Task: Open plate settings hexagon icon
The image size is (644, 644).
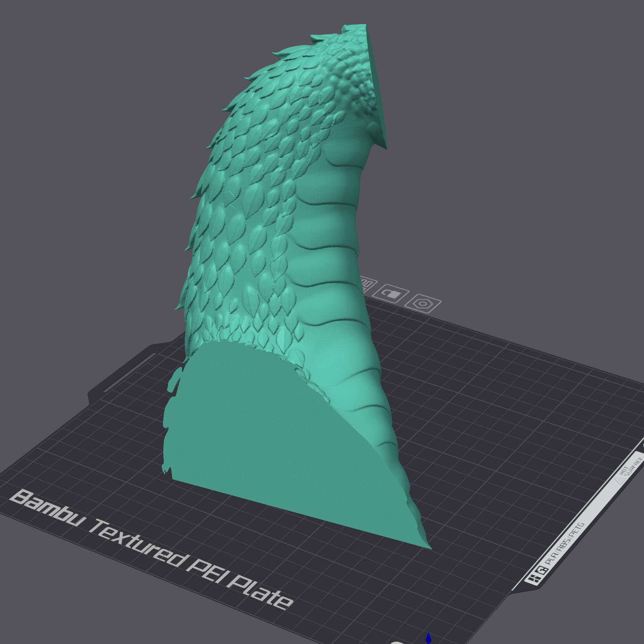Action: coord(423,303)
